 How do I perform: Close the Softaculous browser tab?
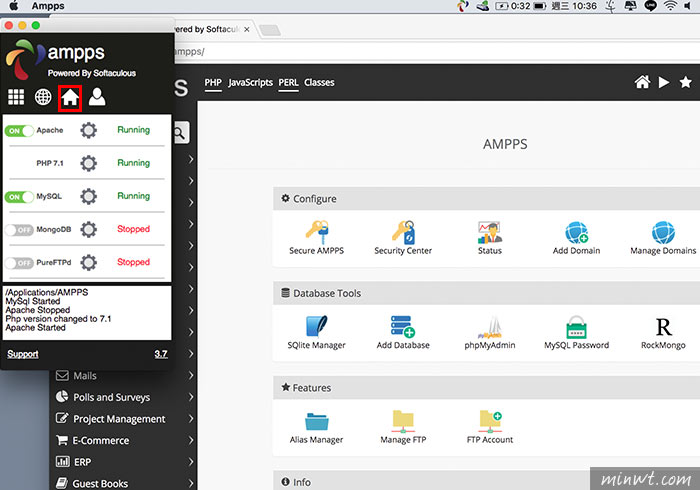[x=246, y=29]
